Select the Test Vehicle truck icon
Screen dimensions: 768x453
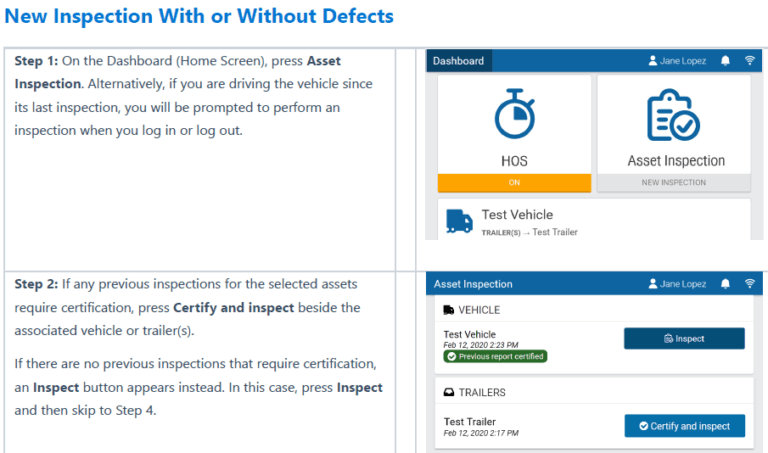tap(459, 221)
